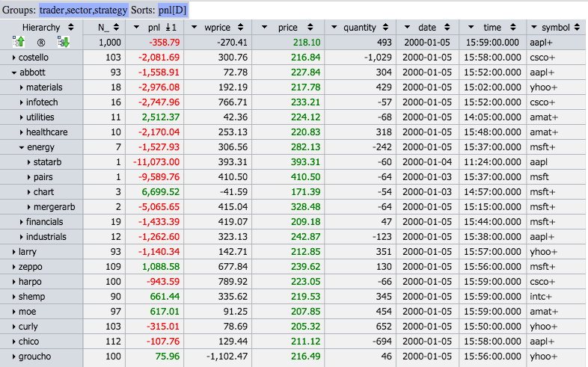The image size is (588, 367).
Task: Expand the costello trader row
Action: pos(13,58)
